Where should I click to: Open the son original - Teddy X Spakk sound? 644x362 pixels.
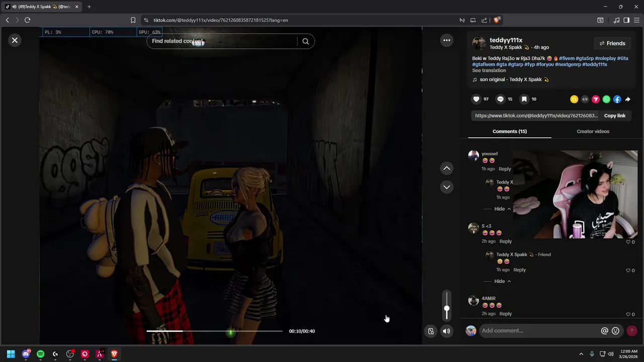click(x=510, y=79)
